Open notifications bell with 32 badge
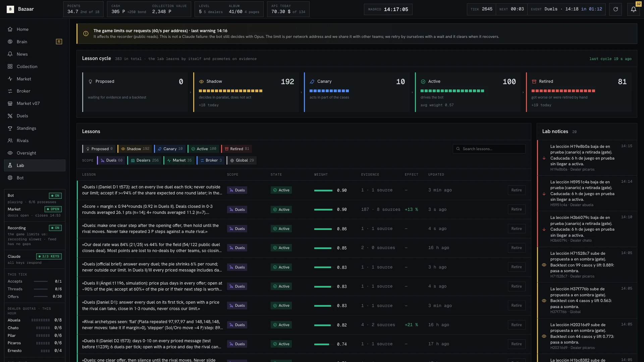Viewport: 644px width, 362px height. [x=634, y=9]
